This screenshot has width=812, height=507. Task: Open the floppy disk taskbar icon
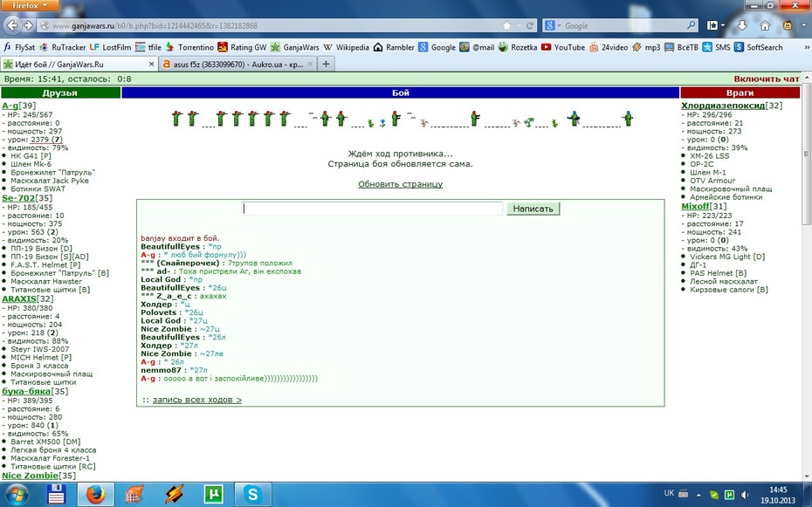coord(56,495)
